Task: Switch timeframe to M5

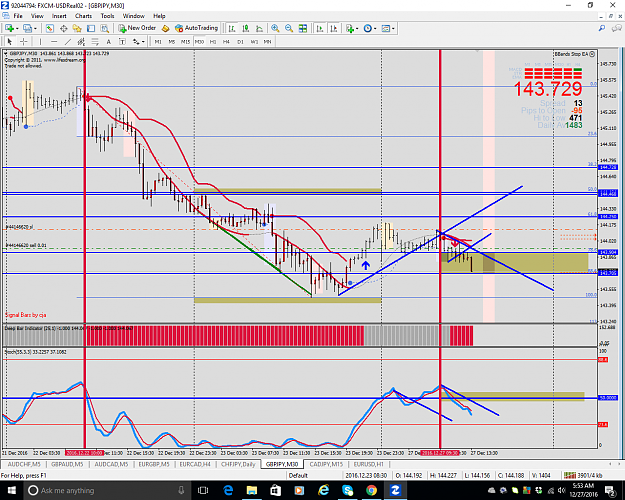Action: coord(172,41)
